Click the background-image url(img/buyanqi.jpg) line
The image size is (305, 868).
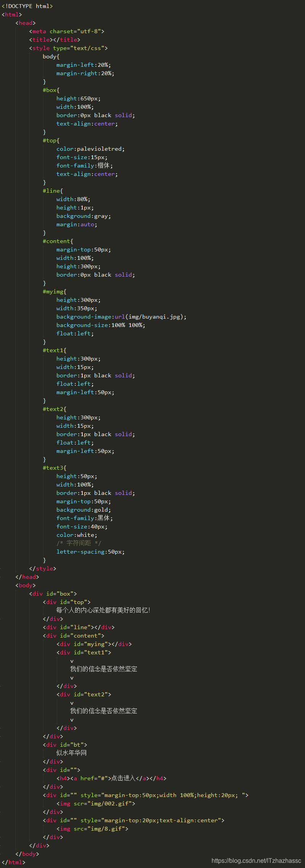pyautogui.click(x=122, y=317)
